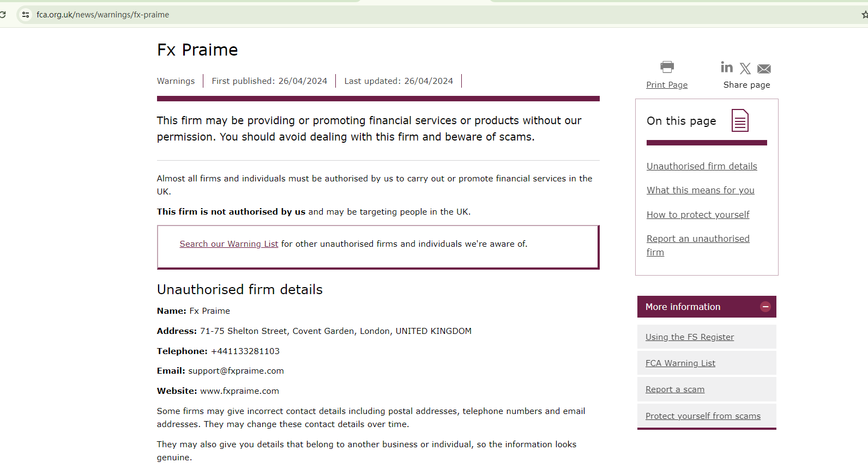
Task: Jump to How to protect yourself
Action: click(698, 215)
